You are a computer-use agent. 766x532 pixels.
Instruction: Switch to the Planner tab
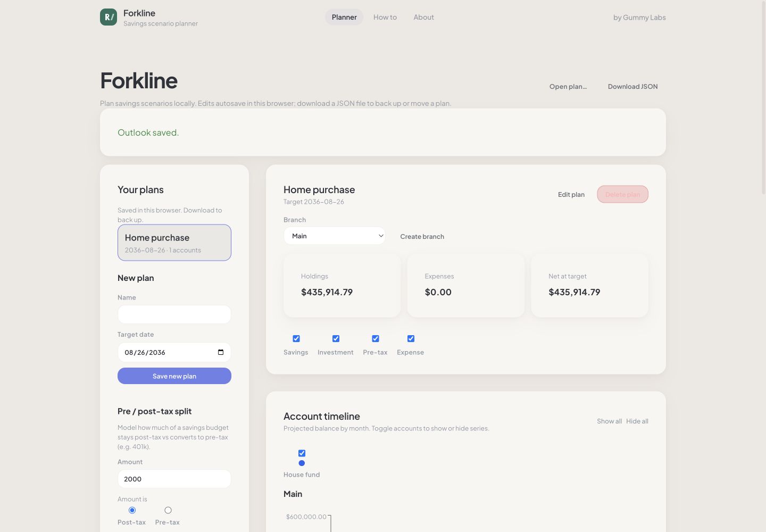[x=344, y=17]
